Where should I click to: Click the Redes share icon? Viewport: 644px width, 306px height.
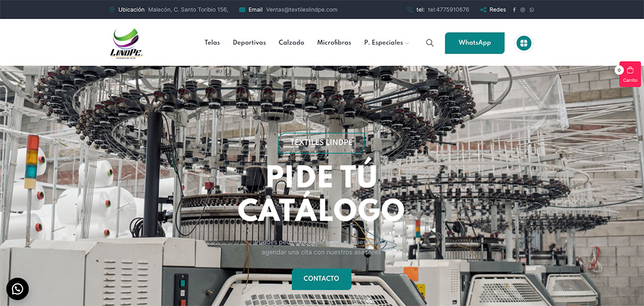click(484, 10)
